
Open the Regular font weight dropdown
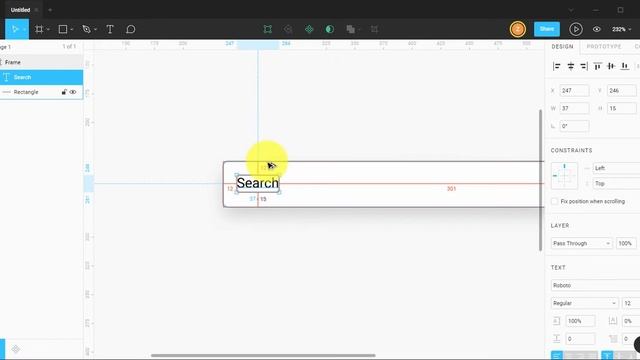pyautogui.click(x=584, y=303)
